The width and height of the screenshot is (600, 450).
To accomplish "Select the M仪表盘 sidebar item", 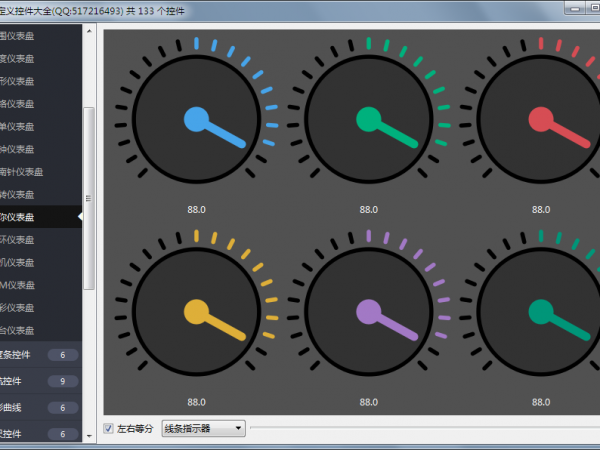I will pyautogui.click(x=40, y=285).
